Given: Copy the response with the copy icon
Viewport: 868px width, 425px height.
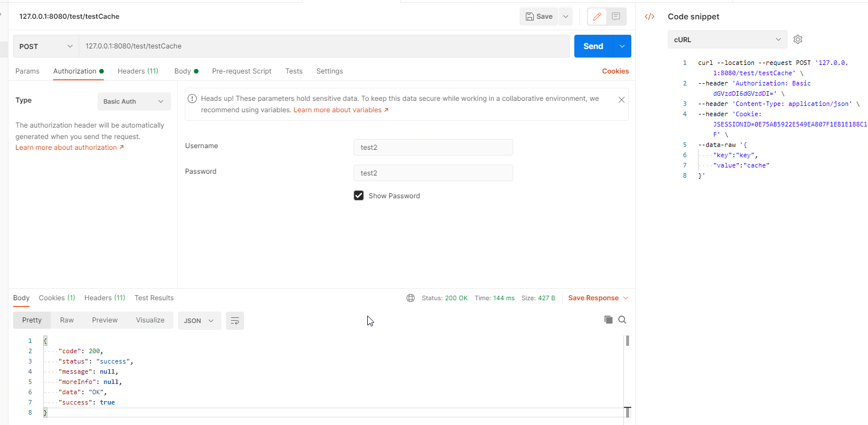Looking at the screenshot, I should tap(609, 320).
